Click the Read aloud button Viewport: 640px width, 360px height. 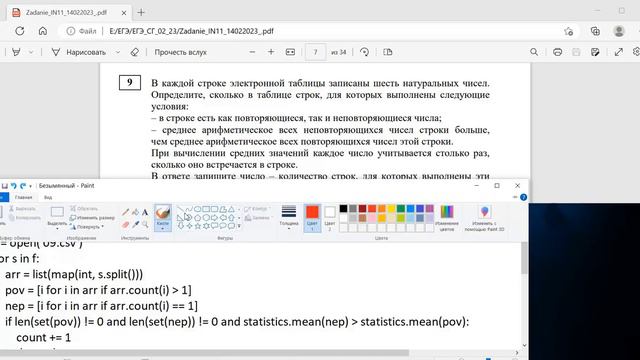click(x=180, y=52)
